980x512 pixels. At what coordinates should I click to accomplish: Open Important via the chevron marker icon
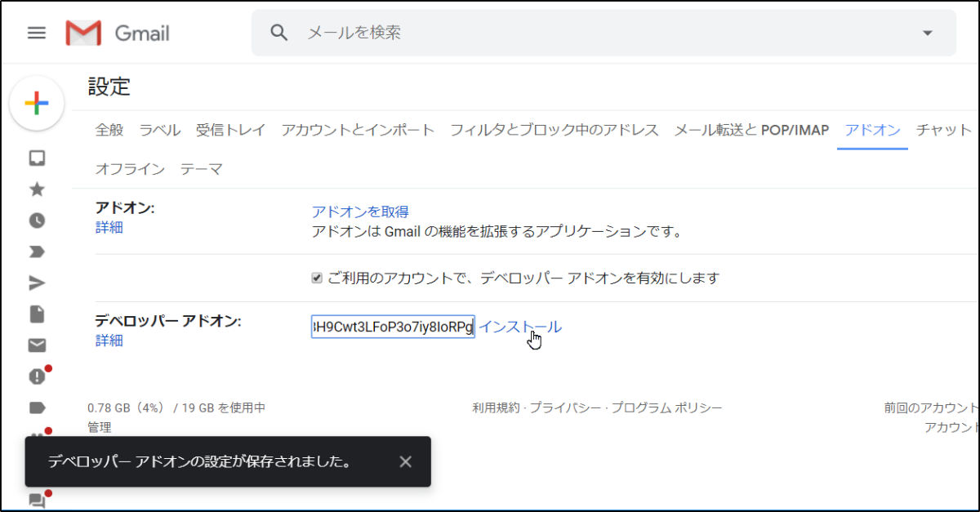click(x=37, y=252)
